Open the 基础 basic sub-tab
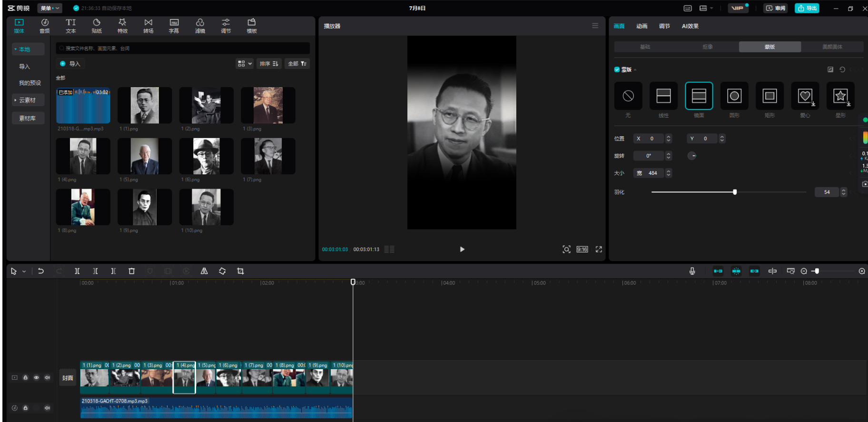 pos(645,47)
